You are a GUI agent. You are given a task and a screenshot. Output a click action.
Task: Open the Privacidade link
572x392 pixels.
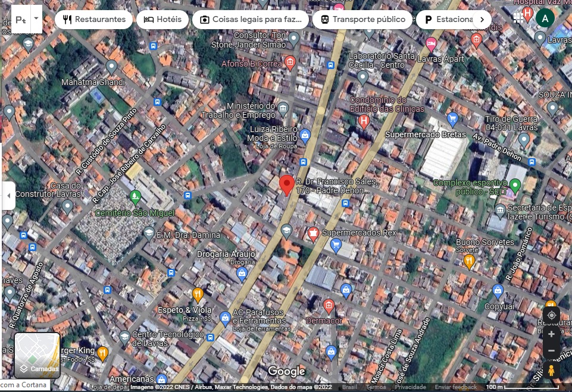pos(410,387)
